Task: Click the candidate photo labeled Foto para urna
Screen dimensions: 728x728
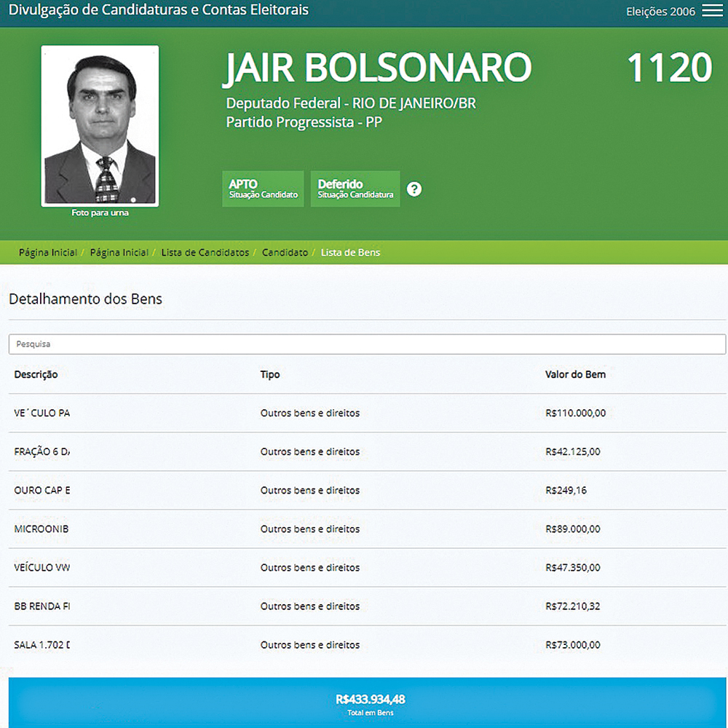Action: (100, 125)
